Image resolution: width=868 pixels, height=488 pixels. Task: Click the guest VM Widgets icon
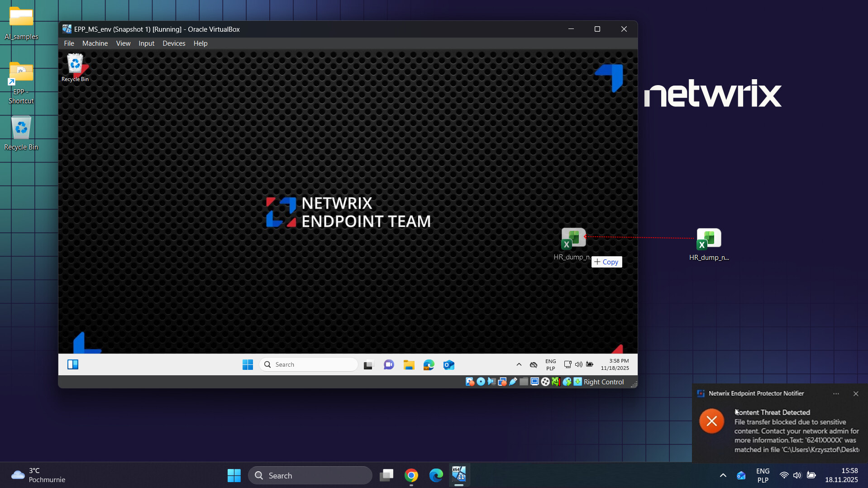tap(73, 365)
